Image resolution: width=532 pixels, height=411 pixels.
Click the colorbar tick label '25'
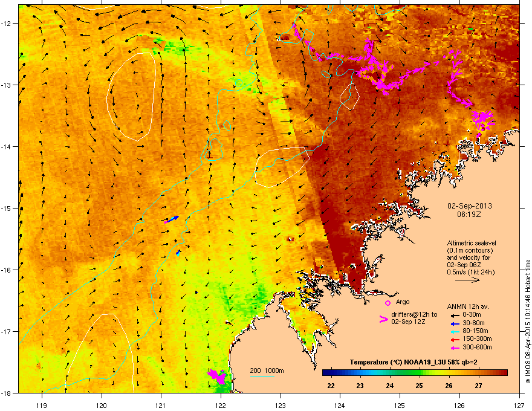(420, 386)
